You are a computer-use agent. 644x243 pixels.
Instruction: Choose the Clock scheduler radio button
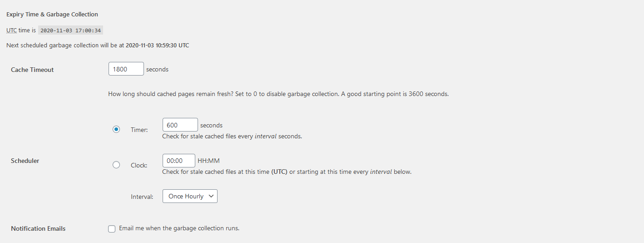click(x=116, y=165)
